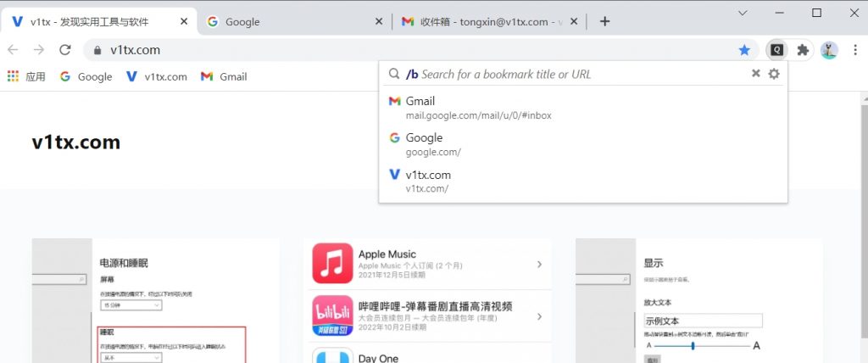The image size is (868, 363).
Task: Click the Apple Music subscription row
Action: coord(427,264)
